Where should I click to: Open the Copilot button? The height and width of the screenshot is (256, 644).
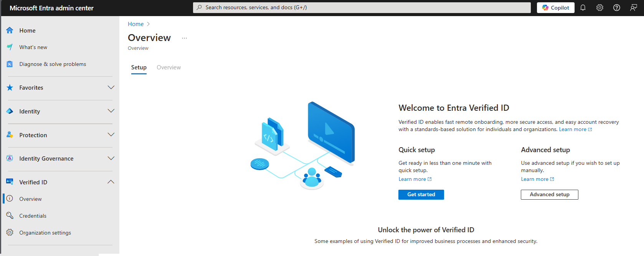pyautogui.click(x=556, y=8)
